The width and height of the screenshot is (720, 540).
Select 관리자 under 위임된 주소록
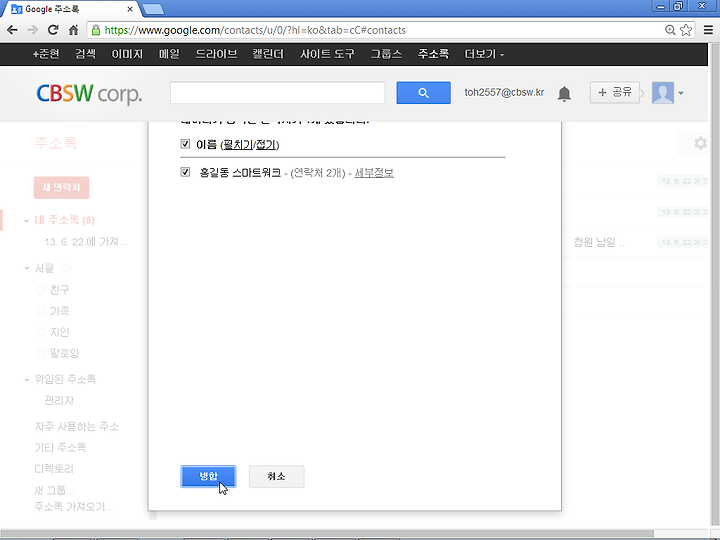pos(59,400)
